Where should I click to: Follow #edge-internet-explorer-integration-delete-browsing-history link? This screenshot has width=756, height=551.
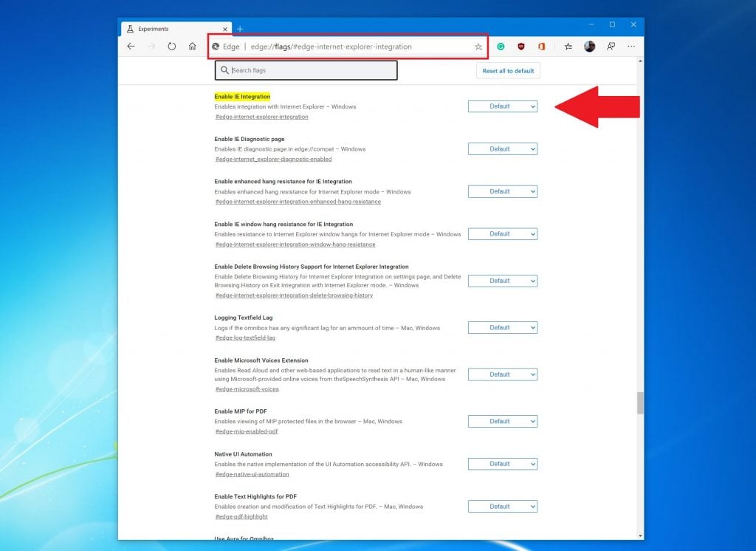click(294, 295)
